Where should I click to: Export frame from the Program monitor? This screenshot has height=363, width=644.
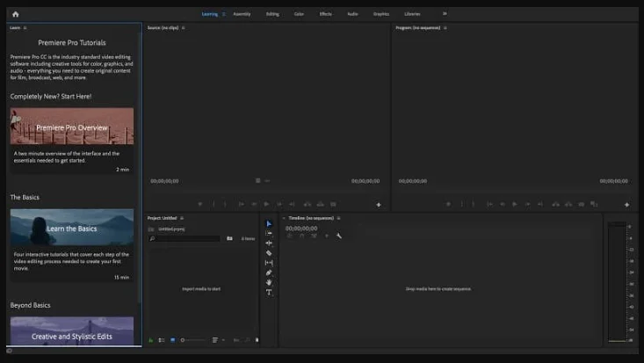click(x=581, y=204)
